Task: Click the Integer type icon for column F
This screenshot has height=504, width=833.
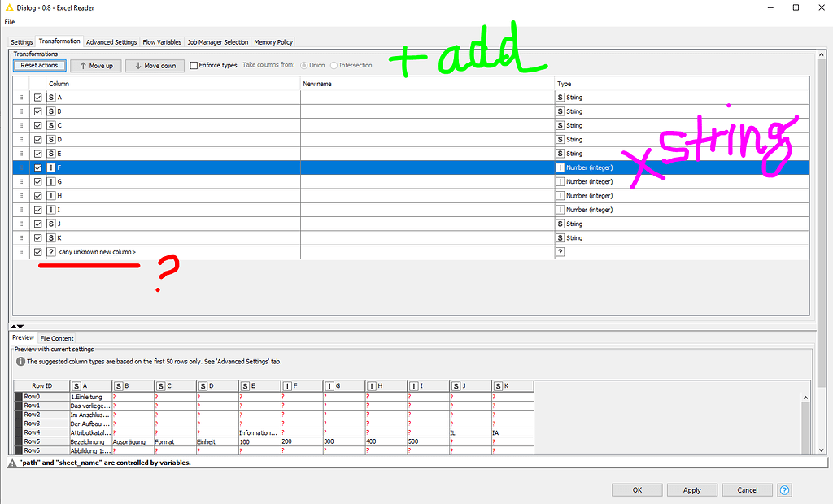Action: click(x=560, y=167)
